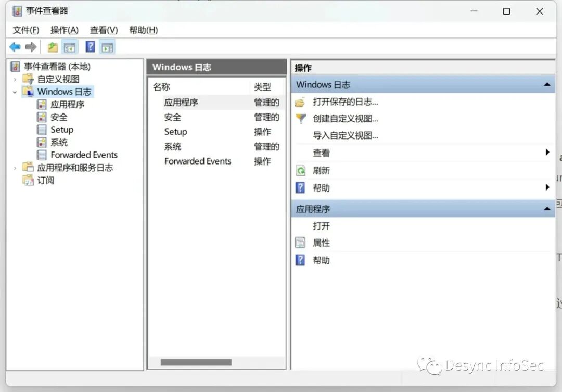Select 订阅 label in the console tree
Image resolution: width=562 pixels, height=392 pixels.
(x=45, y=180)
